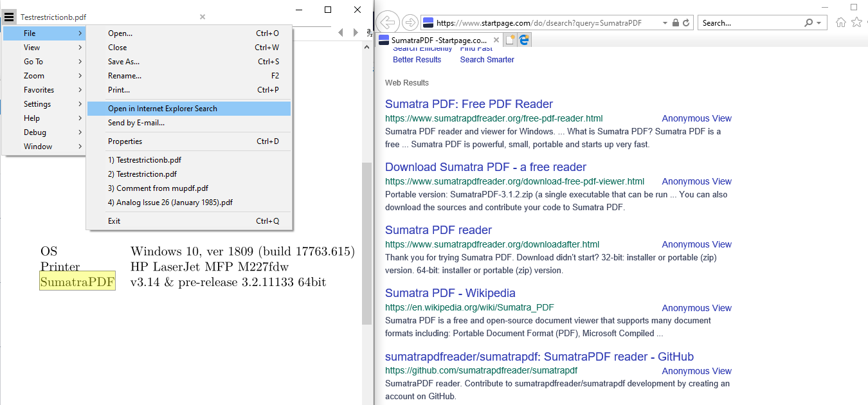Open Favorites with the star icon
The image size is (868, 405).
tap(857, 22)
